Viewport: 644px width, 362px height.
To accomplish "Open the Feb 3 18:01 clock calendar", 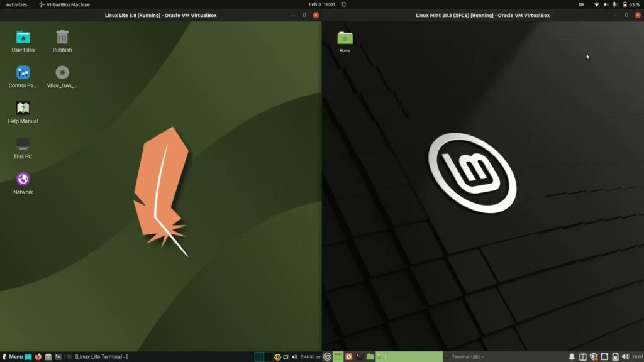I will (x=322, y=4).
